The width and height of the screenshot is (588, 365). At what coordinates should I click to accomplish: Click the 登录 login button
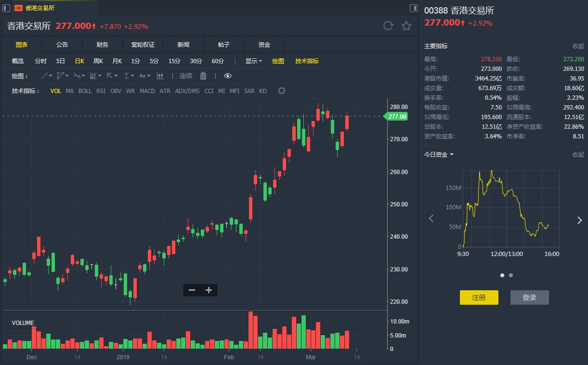click(x=529, y=297)
